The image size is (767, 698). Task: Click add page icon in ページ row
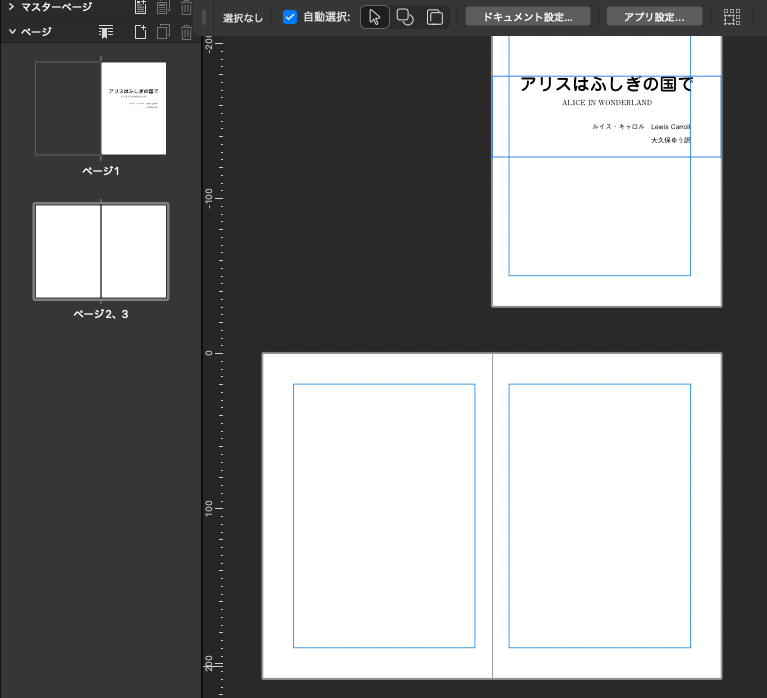[141, 32]
